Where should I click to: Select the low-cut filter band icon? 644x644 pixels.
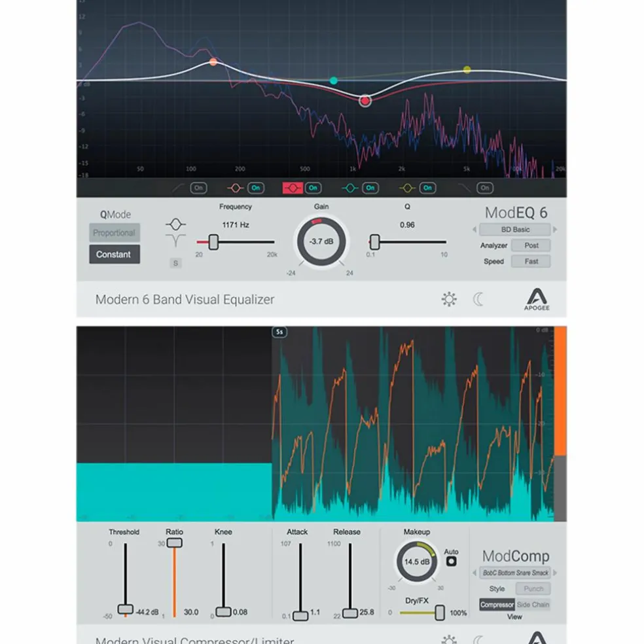click(178, 188)
